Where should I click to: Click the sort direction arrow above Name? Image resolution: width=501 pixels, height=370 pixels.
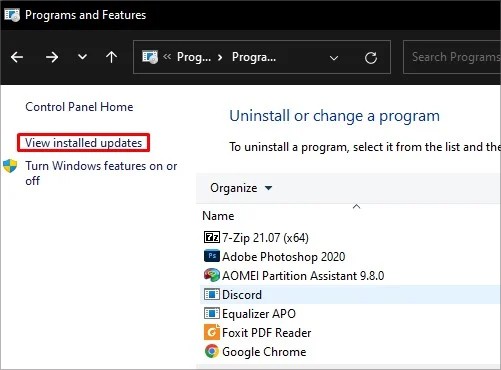[356, 206]
